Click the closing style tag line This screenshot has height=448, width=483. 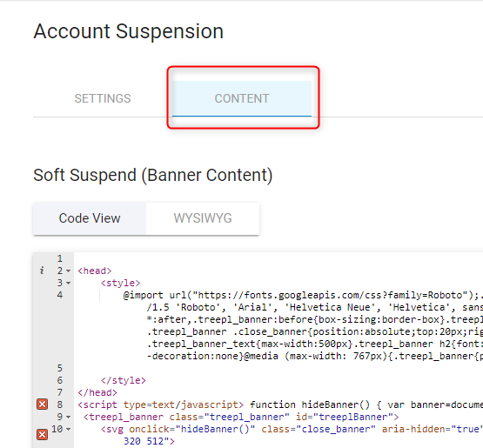(124, 380)
